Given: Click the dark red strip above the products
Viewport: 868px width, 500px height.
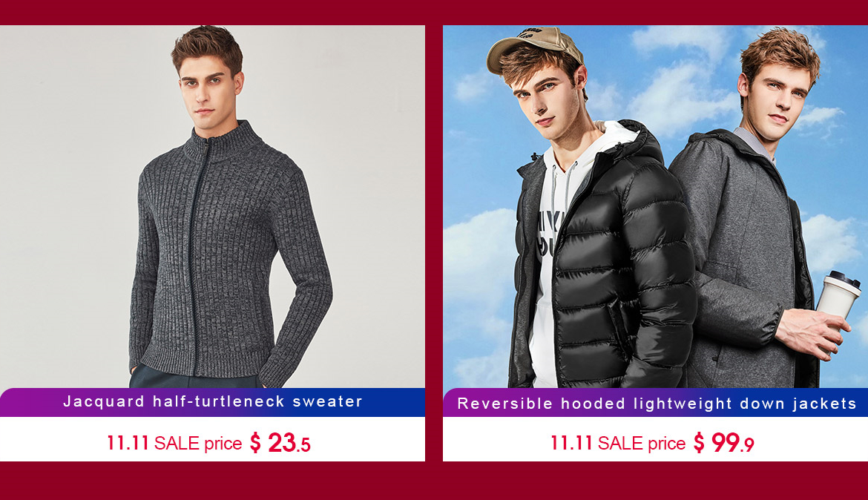Looking at the screenshot, I should [434, 12].
